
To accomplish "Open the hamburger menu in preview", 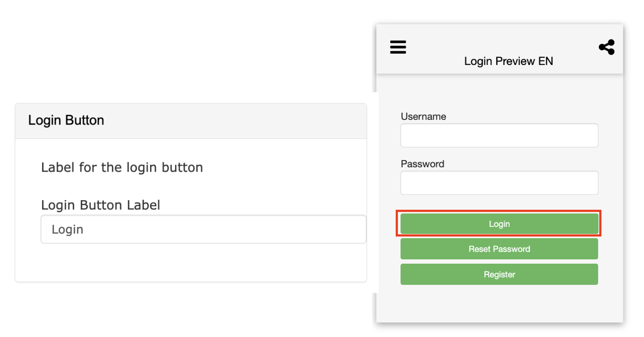I will (x=398, y=47).
